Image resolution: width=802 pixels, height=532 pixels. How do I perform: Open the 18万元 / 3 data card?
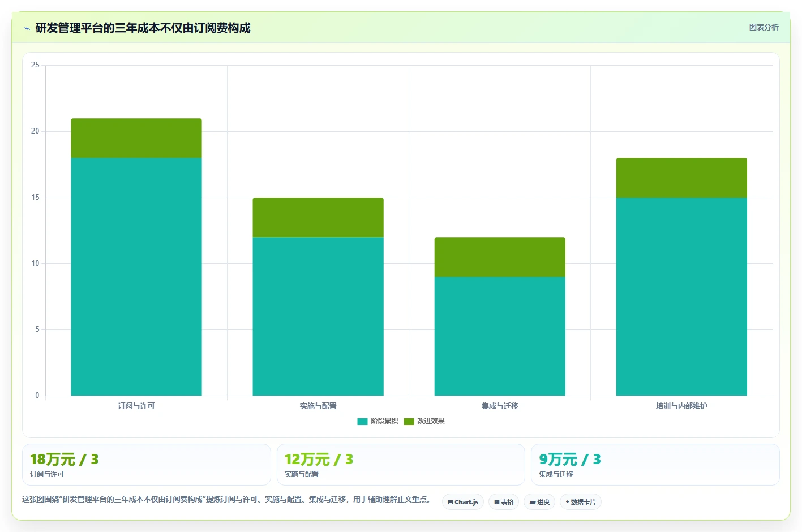[x=147, y=465]
